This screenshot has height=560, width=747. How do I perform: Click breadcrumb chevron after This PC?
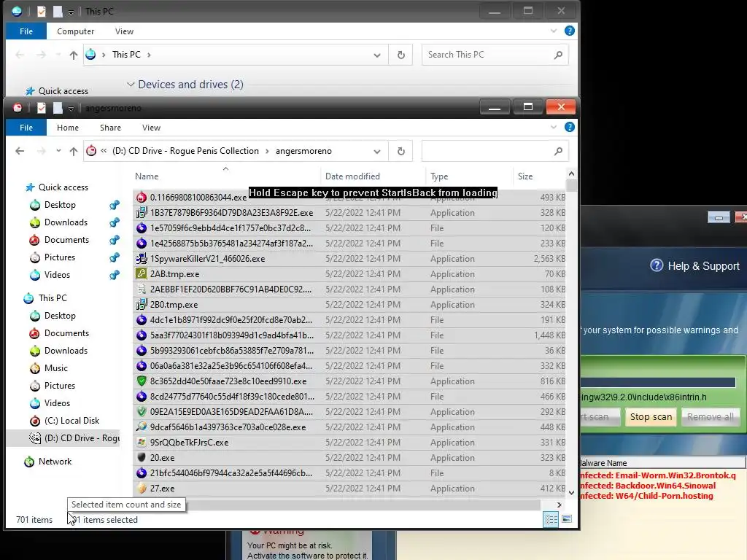(149, 55)
